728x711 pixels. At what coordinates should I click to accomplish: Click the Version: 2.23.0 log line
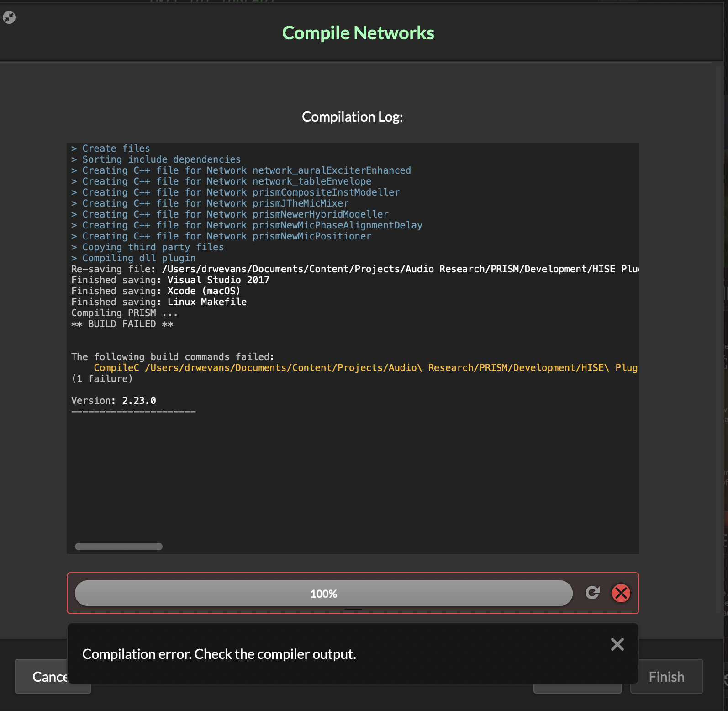[114, 401]
